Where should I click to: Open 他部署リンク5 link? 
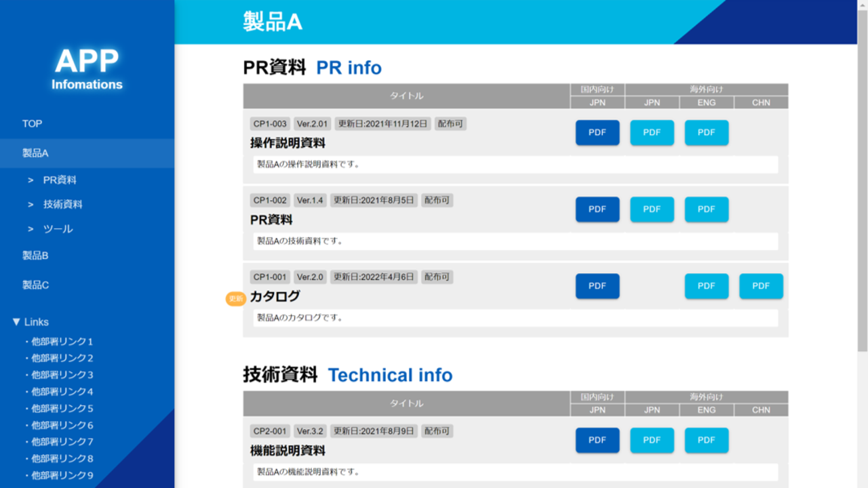point(62,409)
